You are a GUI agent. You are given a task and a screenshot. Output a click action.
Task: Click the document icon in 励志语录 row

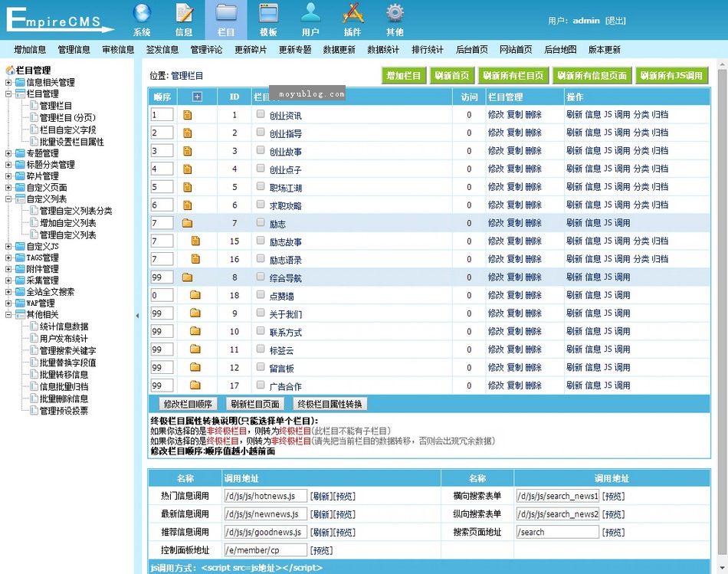[x=195, y=259]
